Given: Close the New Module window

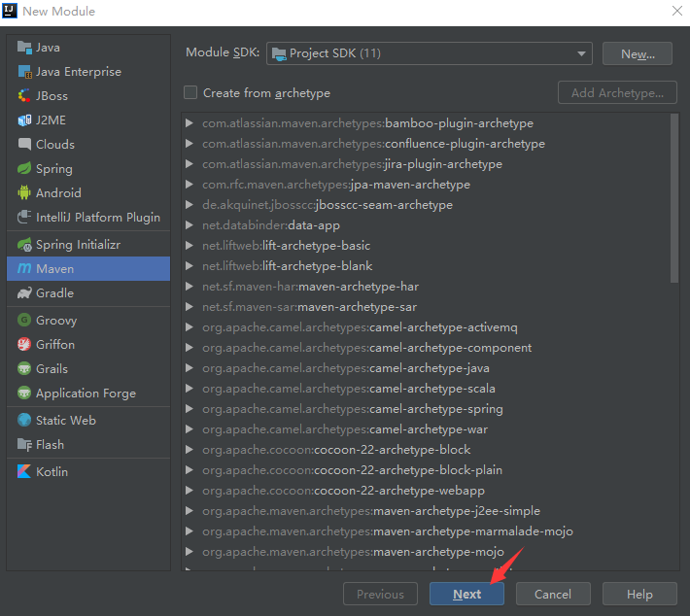Looking at the screenshot, I should pyautogui.click(x=677, y=11).
